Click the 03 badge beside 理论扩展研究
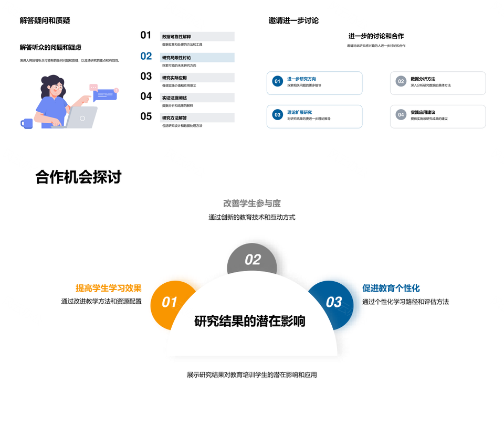This screenshot has height=428, width=504. (278, 115)
